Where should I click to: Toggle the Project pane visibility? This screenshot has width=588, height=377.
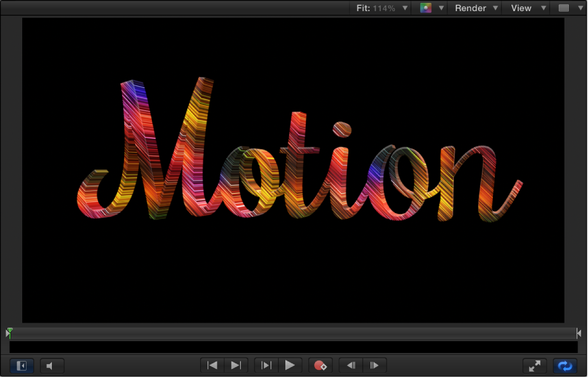point(20,365)
